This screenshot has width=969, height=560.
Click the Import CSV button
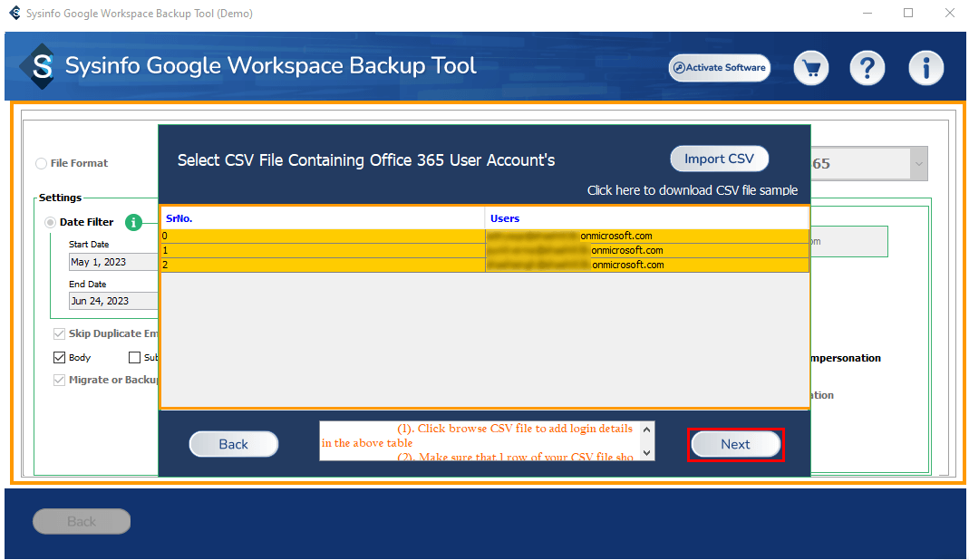click(x=720, y=159)
